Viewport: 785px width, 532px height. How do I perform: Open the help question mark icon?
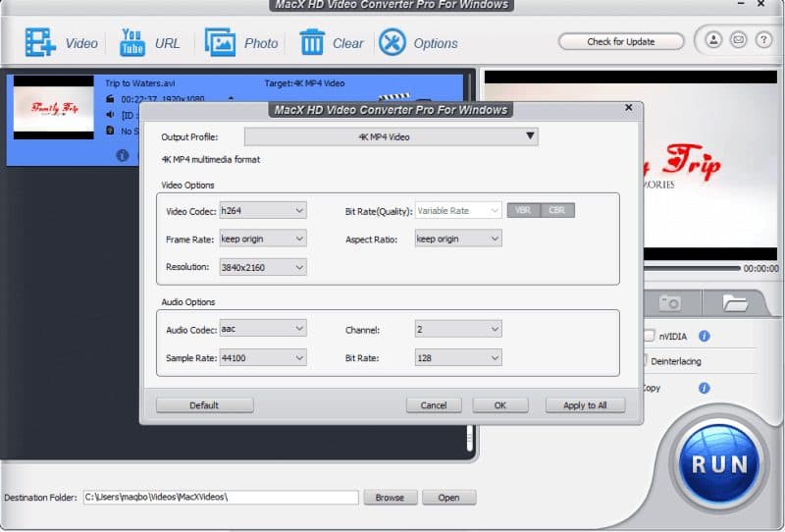coord(763,39)
